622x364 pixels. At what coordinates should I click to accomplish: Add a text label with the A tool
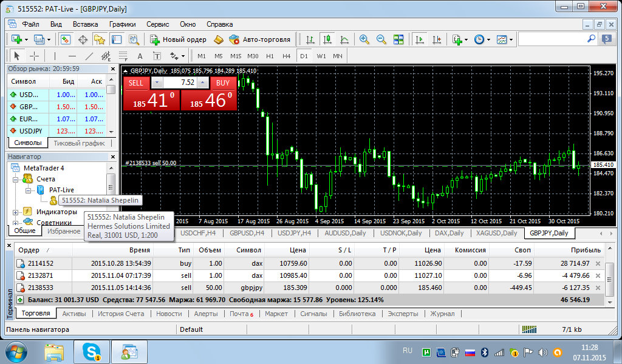[x=140, y=56]
